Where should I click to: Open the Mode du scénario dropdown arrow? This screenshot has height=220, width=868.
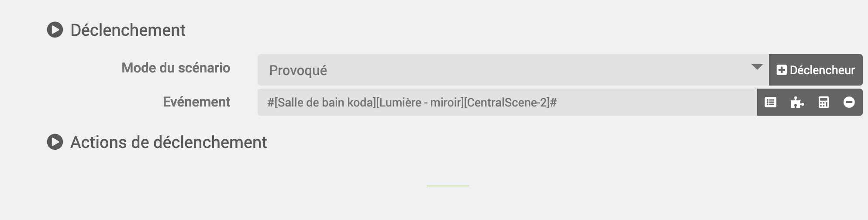(757, 68)
